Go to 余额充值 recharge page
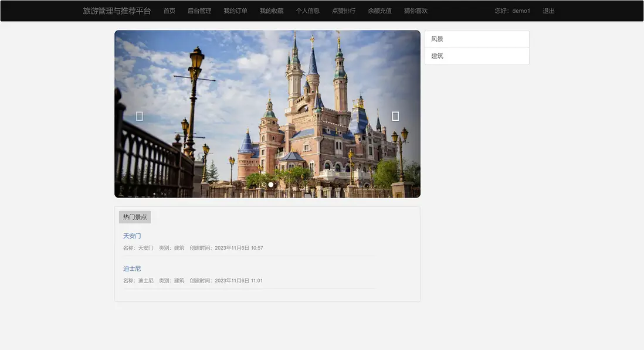 click(x=379, y=11)
